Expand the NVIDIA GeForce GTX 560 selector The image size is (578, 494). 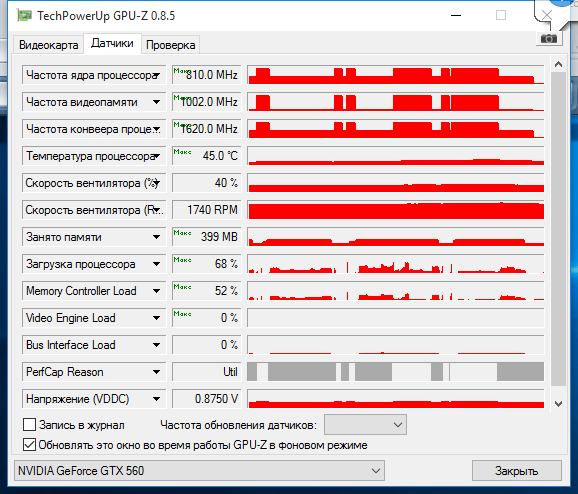click(199, 470)
